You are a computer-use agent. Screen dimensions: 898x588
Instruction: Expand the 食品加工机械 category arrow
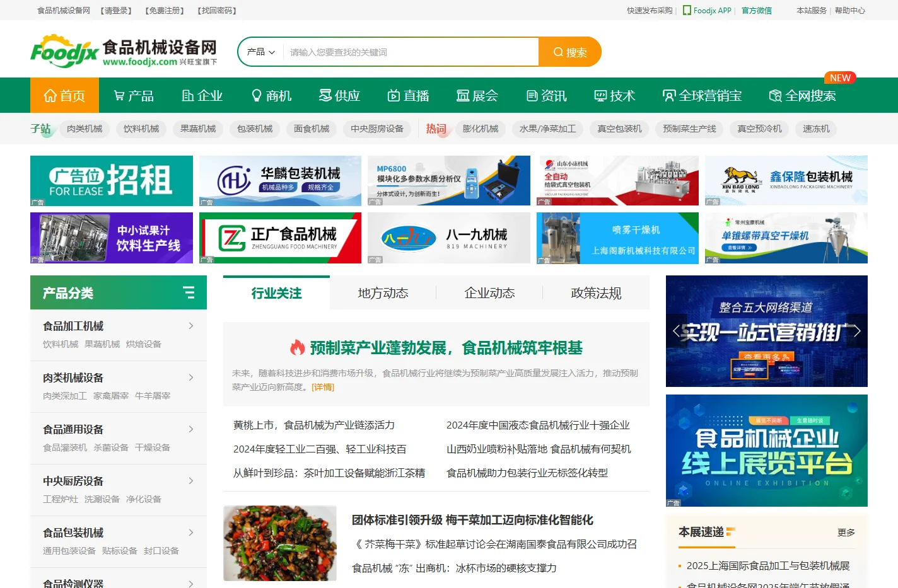191,326
